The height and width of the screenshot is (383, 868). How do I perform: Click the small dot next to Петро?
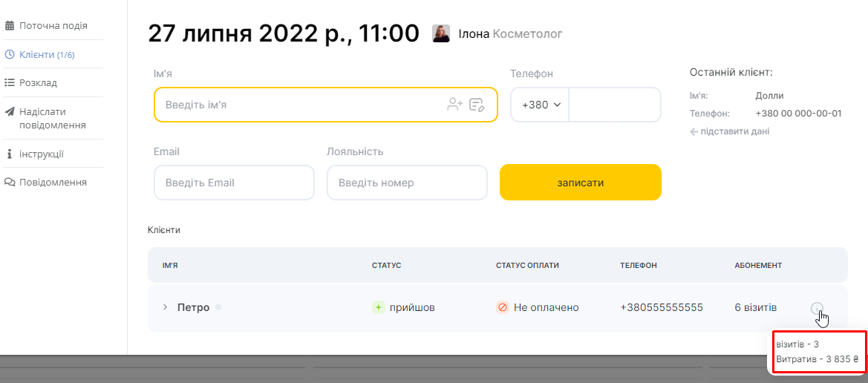[218, 307]
